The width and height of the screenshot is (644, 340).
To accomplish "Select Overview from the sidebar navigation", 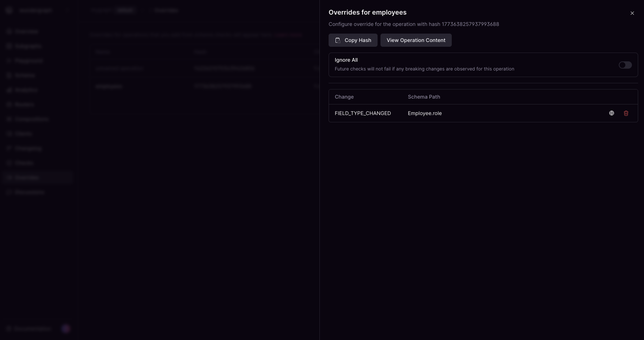I will click(26, 31).
